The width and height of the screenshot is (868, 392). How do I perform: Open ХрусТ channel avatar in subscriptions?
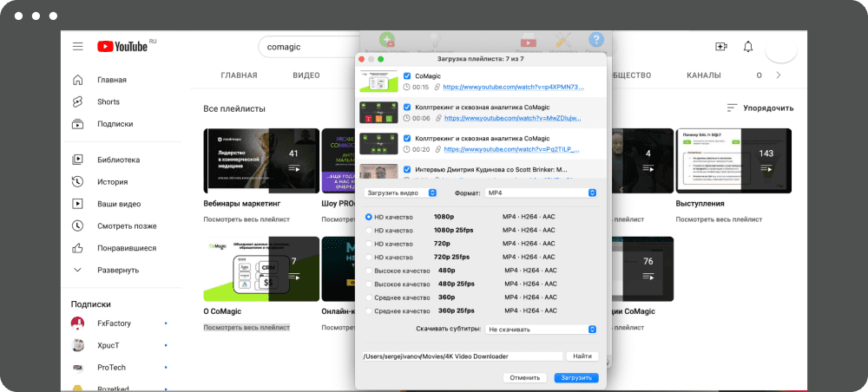(78, 345)
